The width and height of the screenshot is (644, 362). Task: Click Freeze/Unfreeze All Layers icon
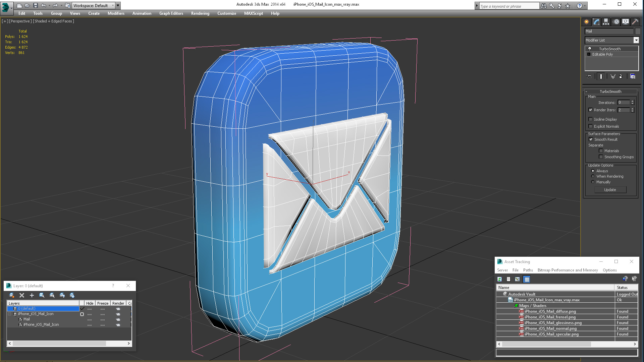pos(72,295)
